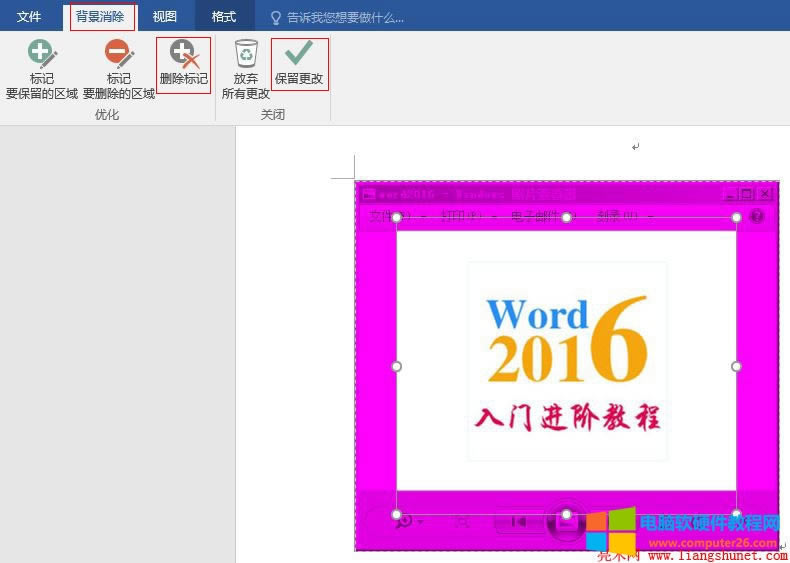
Task: Click the lightbulb Tell Me icon
Action: point(276,17)
